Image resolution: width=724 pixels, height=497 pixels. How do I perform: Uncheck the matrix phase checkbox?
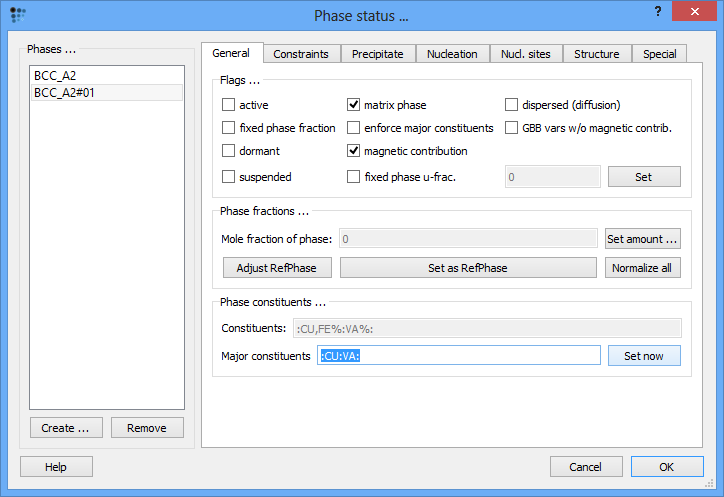click(x=354, y=104)
